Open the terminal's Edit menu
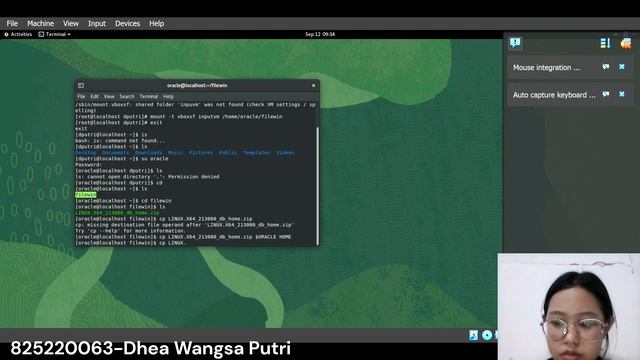This screenshot has width=640, height=360. click(x=94, y=97)
